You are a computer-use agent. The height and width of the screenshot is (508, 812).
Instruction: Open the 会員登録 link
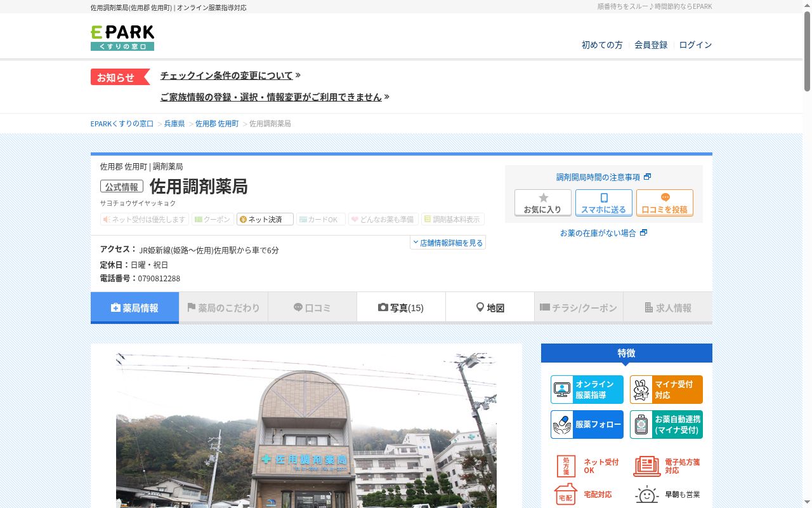(x=651, y=45)
